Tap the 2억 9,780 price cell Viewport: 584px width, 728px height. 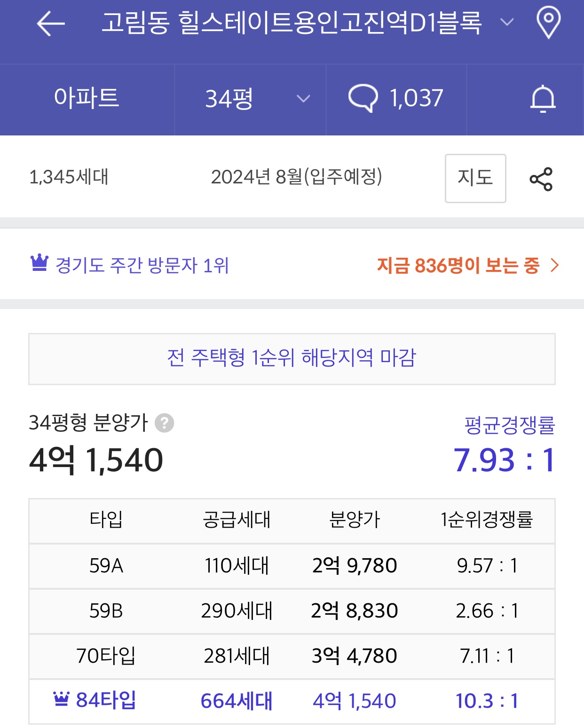355,565
